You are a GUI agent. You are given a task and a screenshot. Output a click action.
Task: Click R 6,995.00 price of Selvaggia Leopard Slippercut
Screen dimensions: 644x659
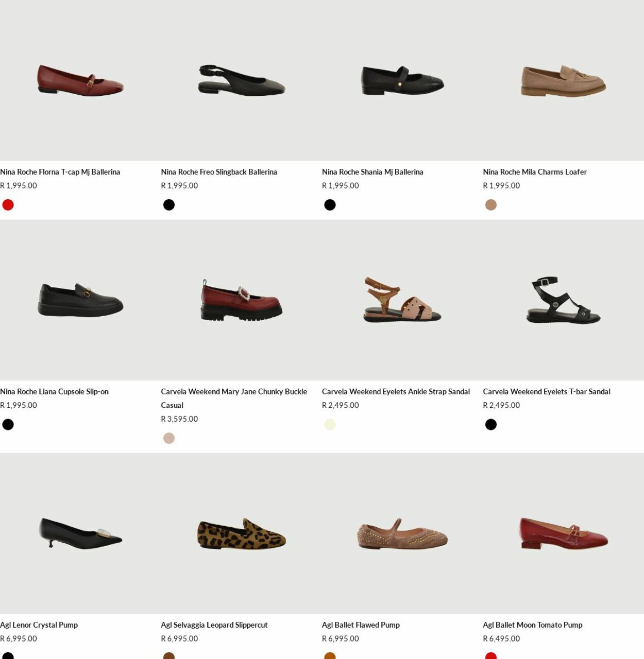(179, 639)
